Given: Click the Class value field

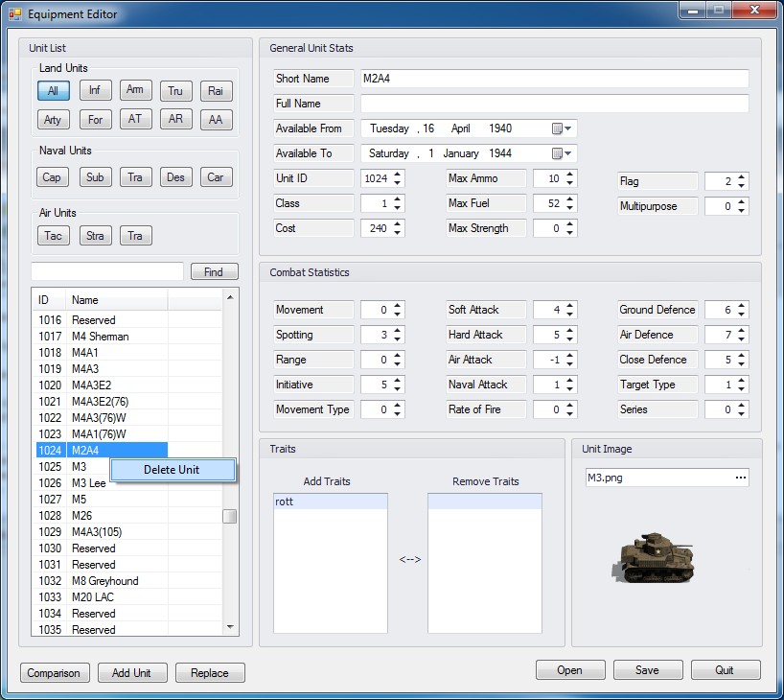Looking at the screenshot, I should [x=376, y=203].
